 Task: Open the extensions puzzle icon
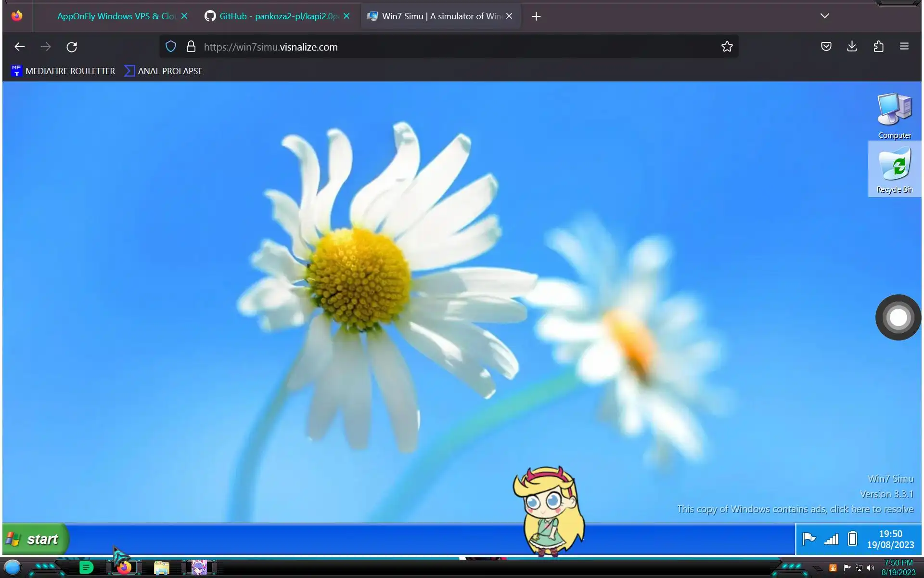point(878,47)
